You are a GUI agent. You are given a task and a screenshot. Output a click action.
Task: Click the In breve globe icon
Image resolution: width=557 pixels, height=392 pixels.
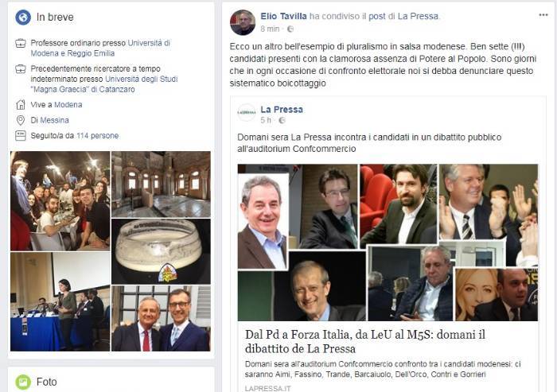23,17
